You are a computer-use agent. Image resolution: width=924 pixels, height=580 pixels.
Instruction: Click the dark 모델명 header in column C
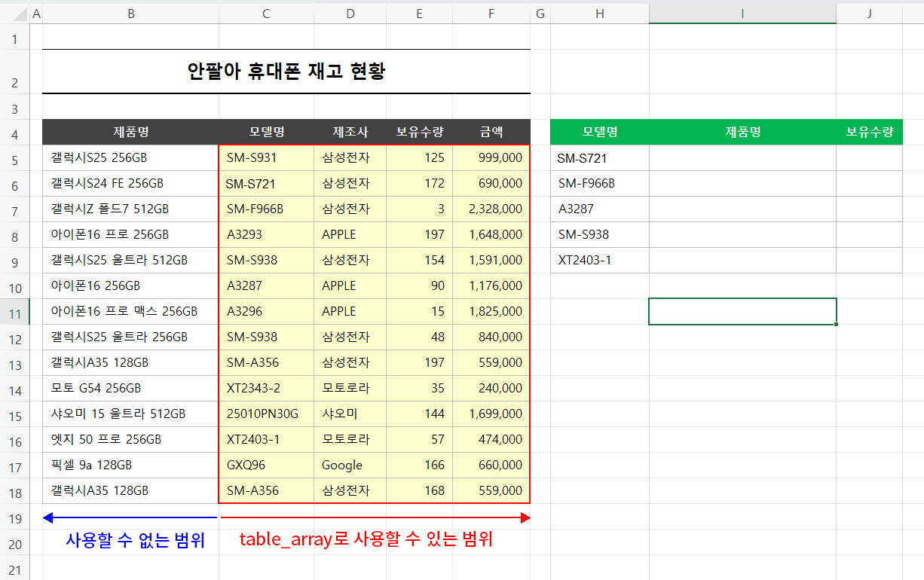click(x=266, y=133)
